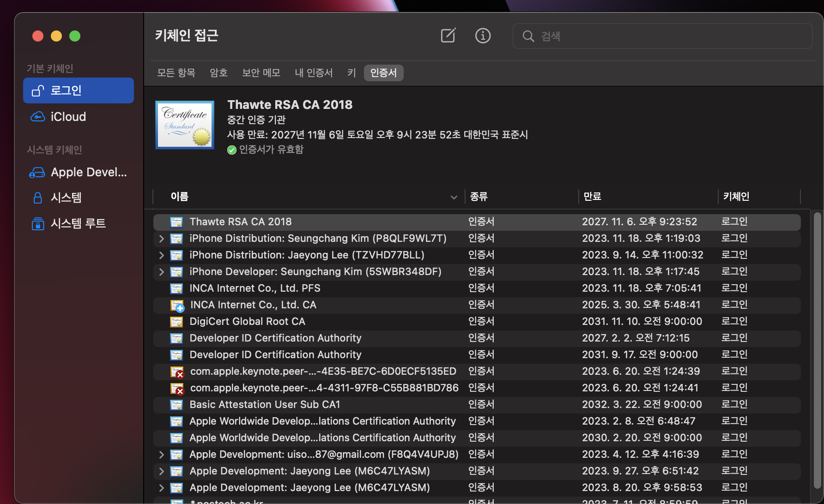
Task: Sort by the 만료 column header
Action: click(x=592, y=197)
